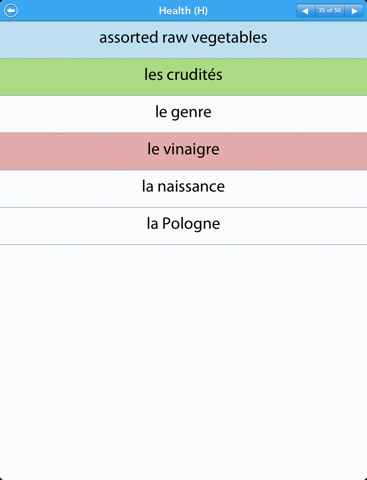Choose the answer le genre
The image size is (367, 480).
pos(183,112)
